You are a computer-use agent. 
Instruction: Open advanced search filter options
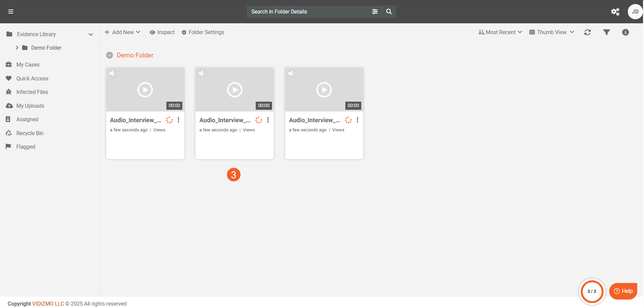[375, 11]
